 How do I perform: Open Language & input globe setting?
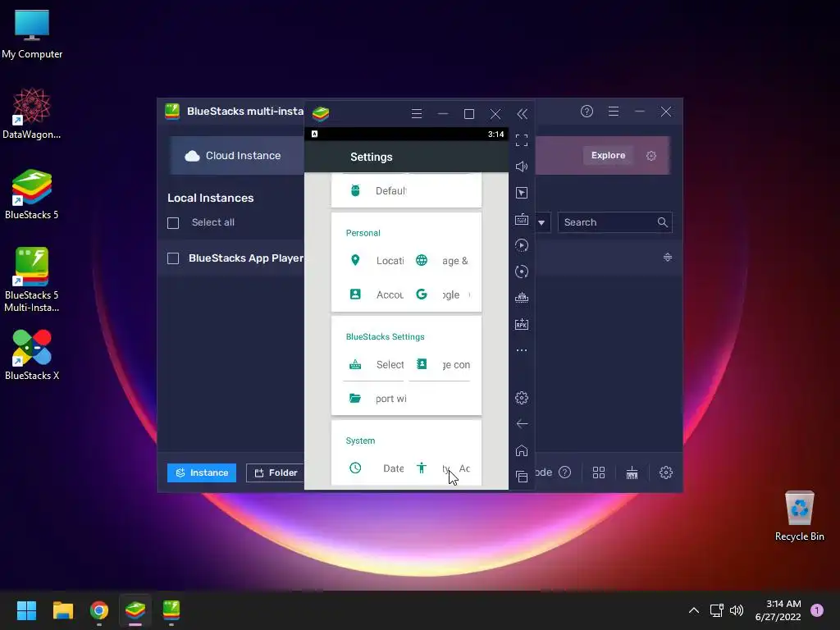[x=441, y=260]
